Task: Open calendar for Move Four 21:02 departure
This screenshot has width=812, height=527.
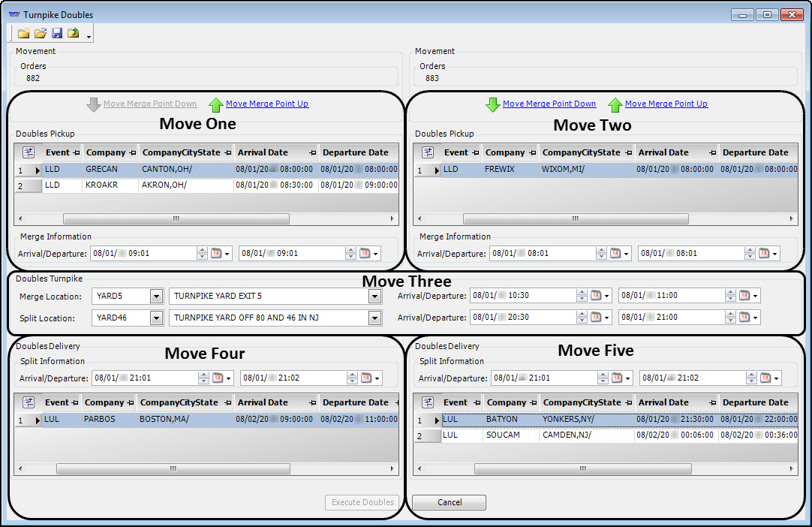Action: pyautogui.click(x=366, y=378)
